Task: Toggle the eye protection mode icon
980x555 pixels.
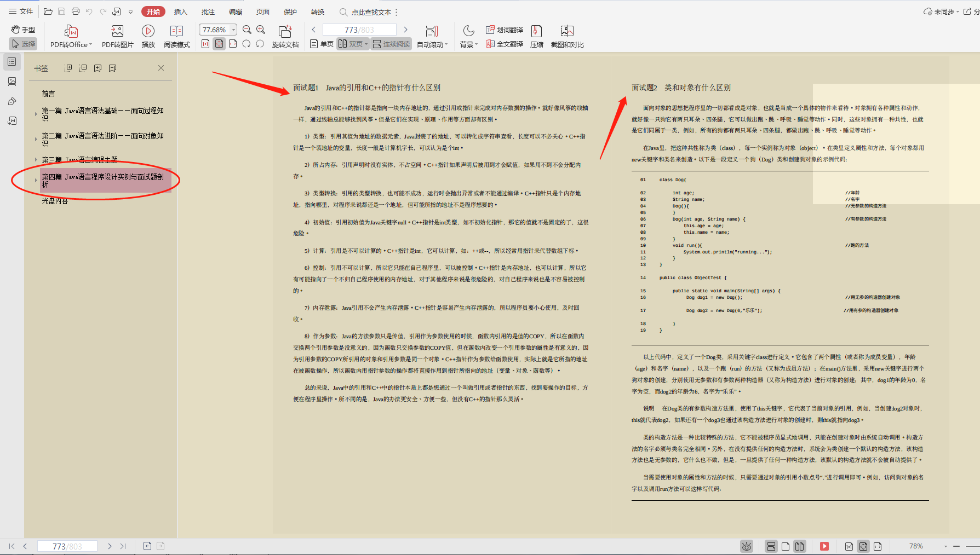Action: [747, 546]
